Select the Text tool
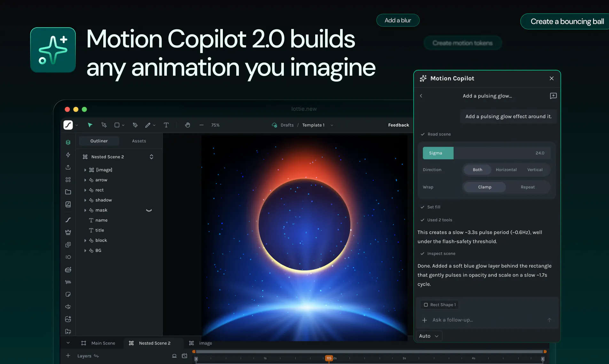The image size is (609, 364). pyautogui.click(x=166, y=125)
